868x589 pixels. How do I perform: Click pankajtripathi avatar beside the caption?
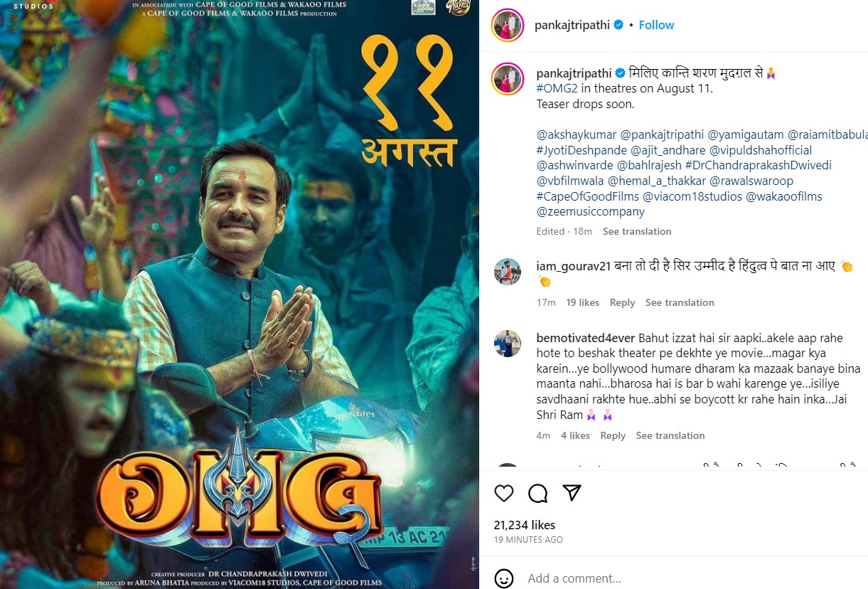[508, 79]
